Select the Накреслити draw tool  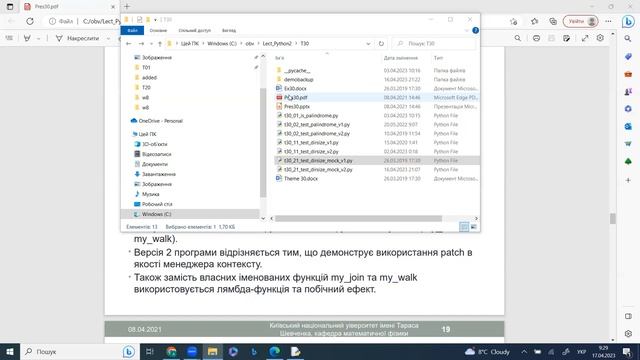[78, 38]
